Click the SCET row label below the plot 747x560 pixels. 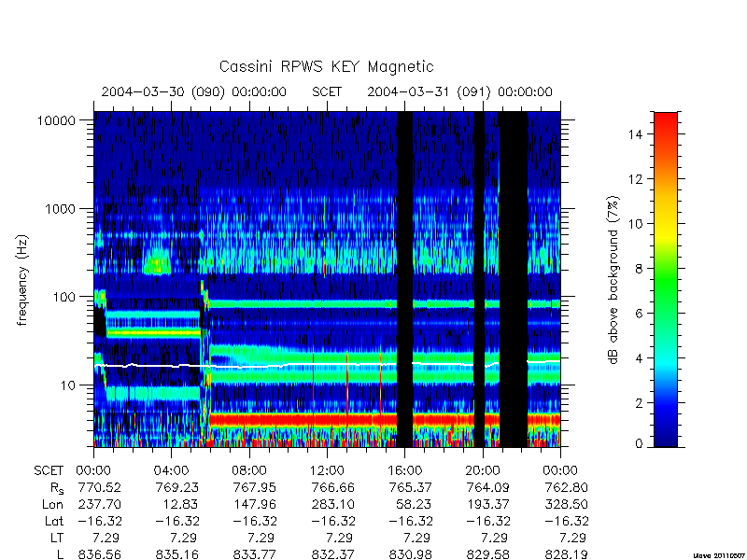[x=49, y=471]
